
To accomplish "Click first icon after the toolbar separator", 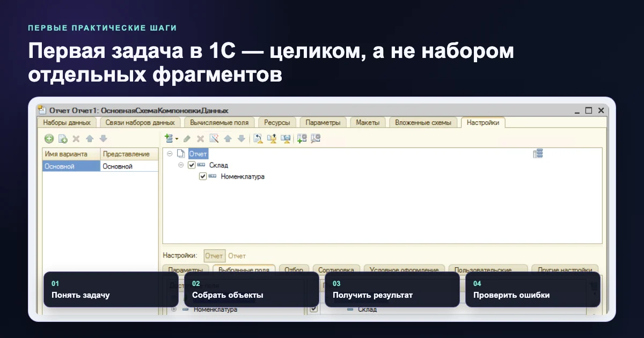I will 258,138.
